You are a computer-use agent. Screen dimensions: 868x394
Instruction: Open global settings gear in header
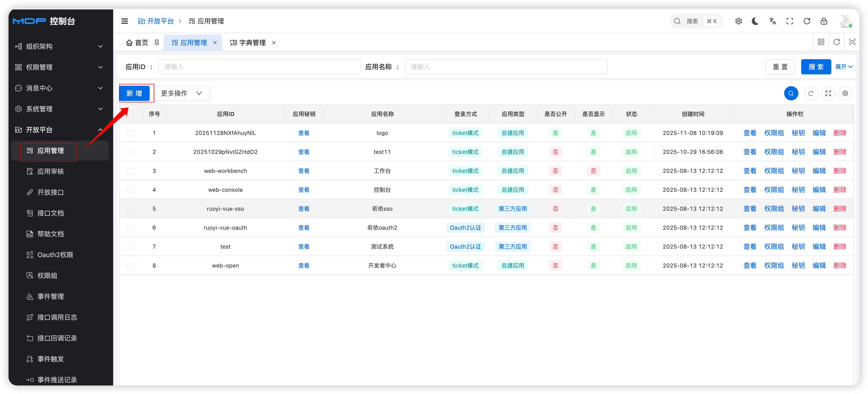click(x=738, y=21)
